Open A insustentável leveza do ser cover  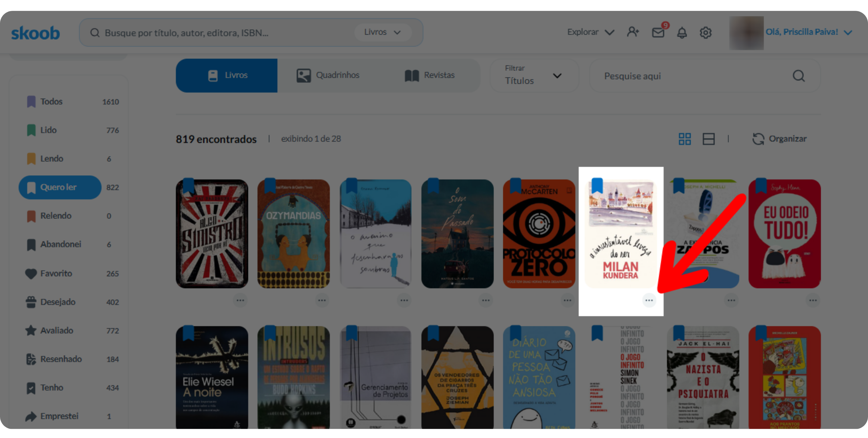coord(621,234)
